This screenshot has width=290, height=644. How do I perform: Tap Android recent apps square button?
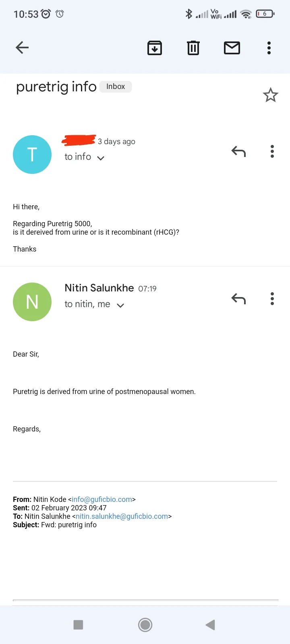pyautogui.click(x=78, y=625)
